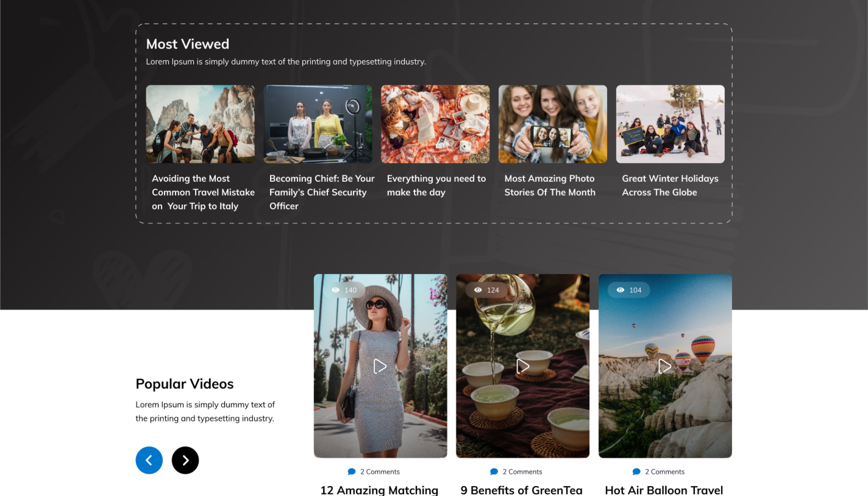Open the hikers in mountains thumbnail
This screenshot has width=868, height=496.
point(200,124)
